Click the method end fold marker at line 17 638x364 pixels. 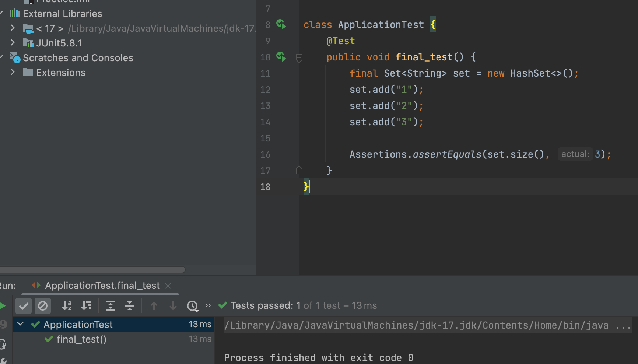299,170
